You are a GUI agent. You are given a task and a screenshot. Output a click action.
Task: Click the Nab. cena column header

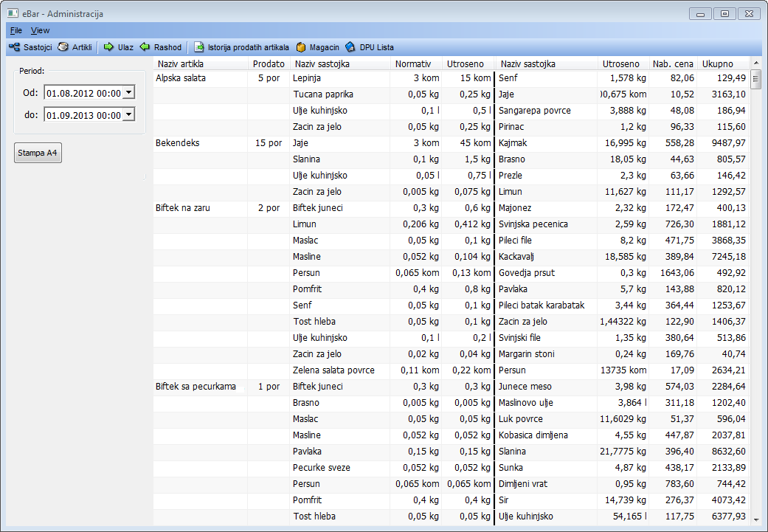tap(672, 64)
